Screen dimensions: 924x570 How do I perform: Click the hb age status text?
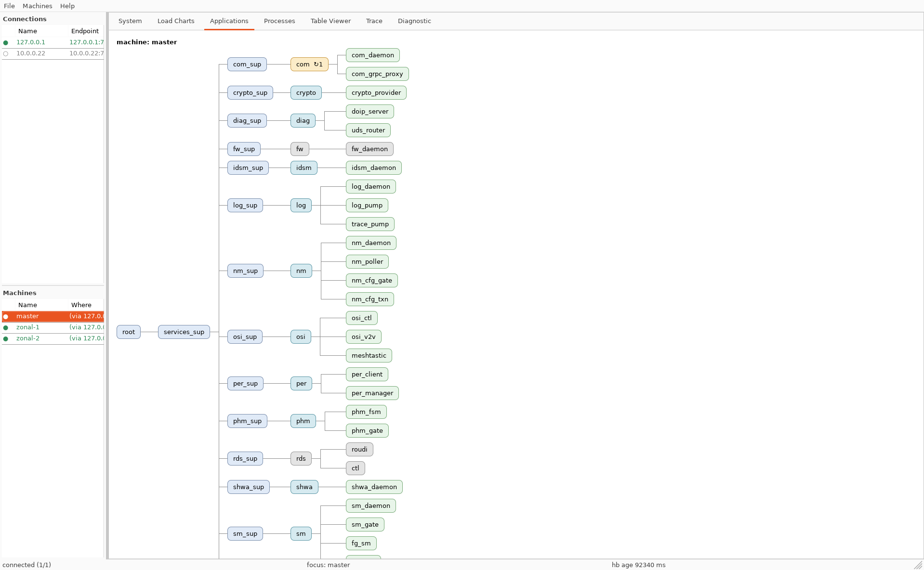(638, 565)
